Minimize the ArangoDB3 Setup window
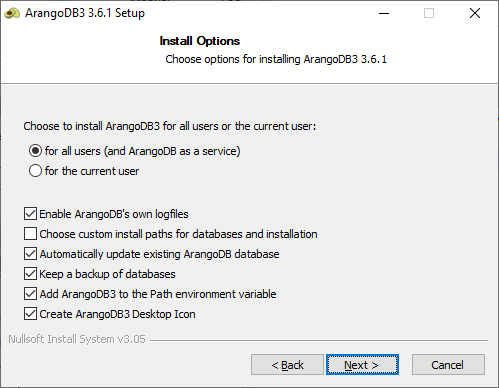 [x=384, y=13]
